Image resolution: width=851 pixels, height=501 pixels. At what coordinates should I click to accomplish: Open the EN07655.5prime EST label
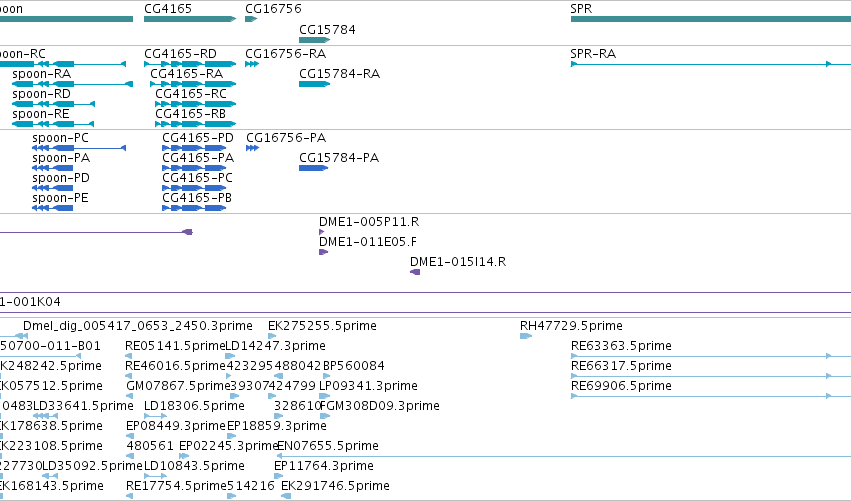(x=328, y=446)
